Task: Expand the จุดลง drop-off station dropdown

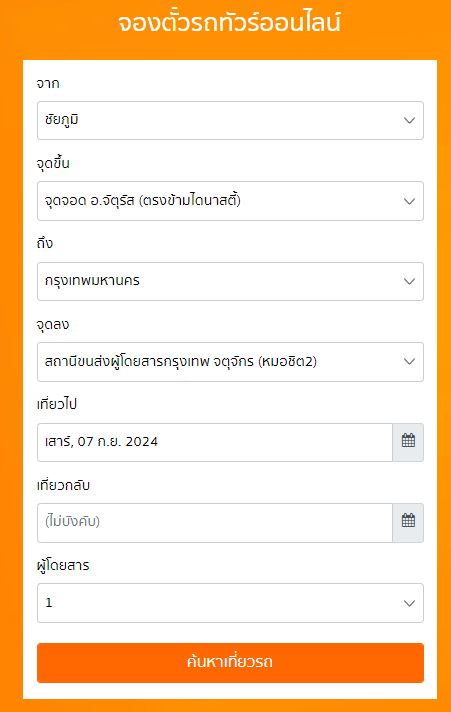Action: pos(230,362)
